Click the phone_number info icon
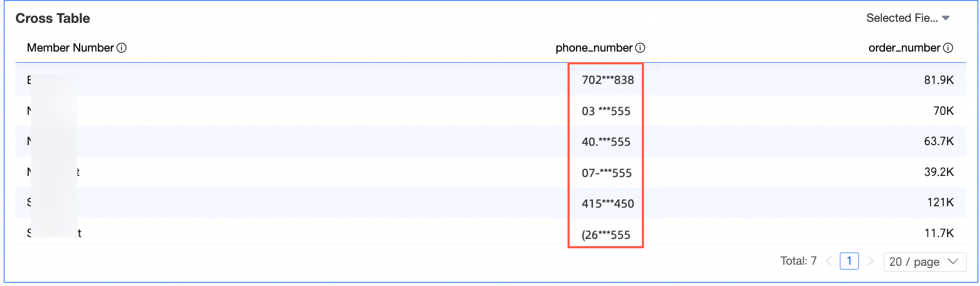 (x=640, y=48)
